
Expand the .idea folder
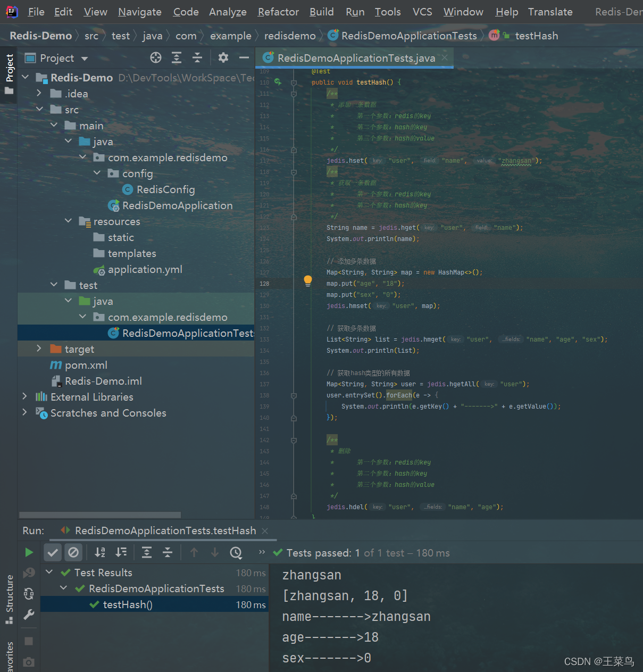[39, 94]
